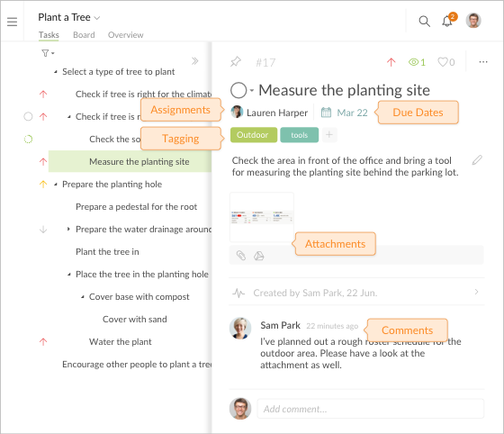Mark Measure the planting site complete
Screen dimensions: 504x434
click(x=238, y=90)
